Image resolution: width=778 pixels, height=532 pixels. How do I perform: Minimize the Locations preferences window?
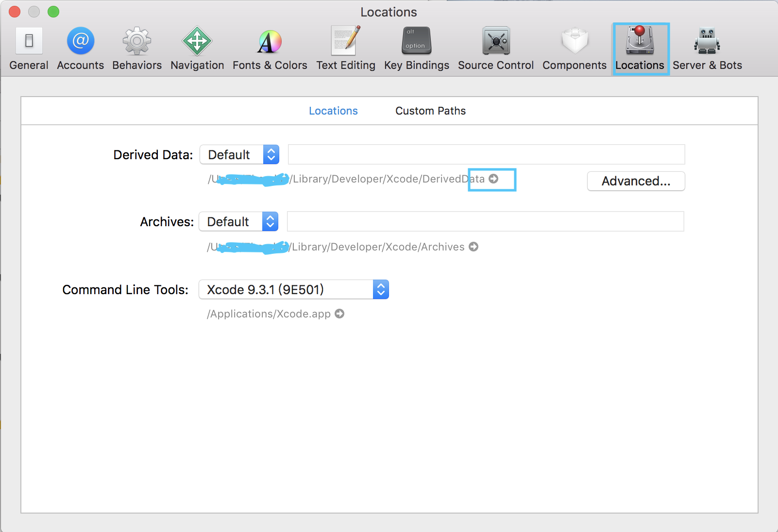click(34, 12)
